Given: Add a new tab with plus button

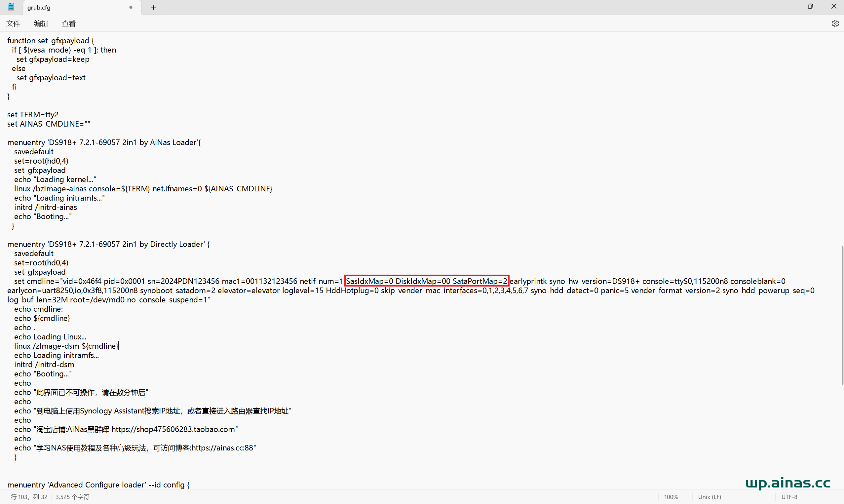Looking at the screenshot, I should [x=153, y=8].
